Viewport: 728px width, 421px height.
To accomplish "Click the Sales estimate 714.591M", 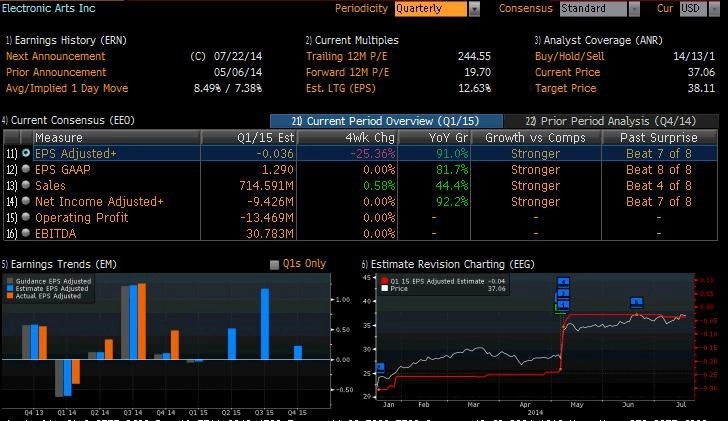I will coord(266,186).
